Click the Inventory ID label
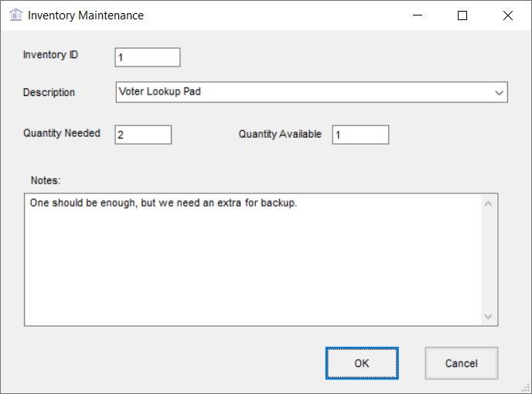This screenshot has height=394, width=532. 50,55
